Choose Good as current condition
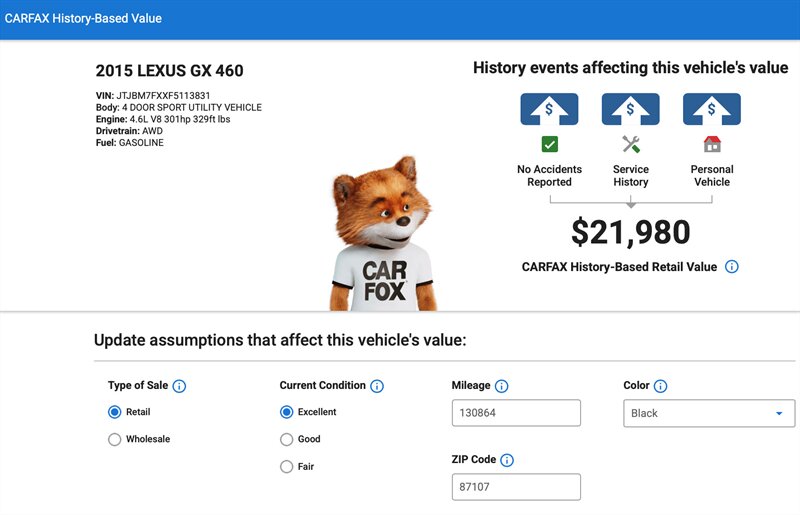Image resolution: width=800 pixels, height=515 pixels. tap(287, 439)
